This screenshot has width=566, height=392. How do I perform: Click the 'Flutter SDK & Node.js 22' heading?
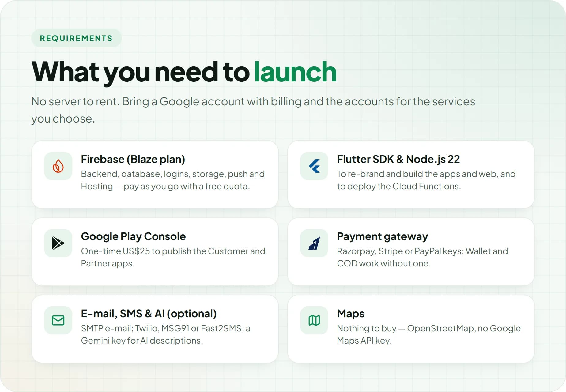398,159
